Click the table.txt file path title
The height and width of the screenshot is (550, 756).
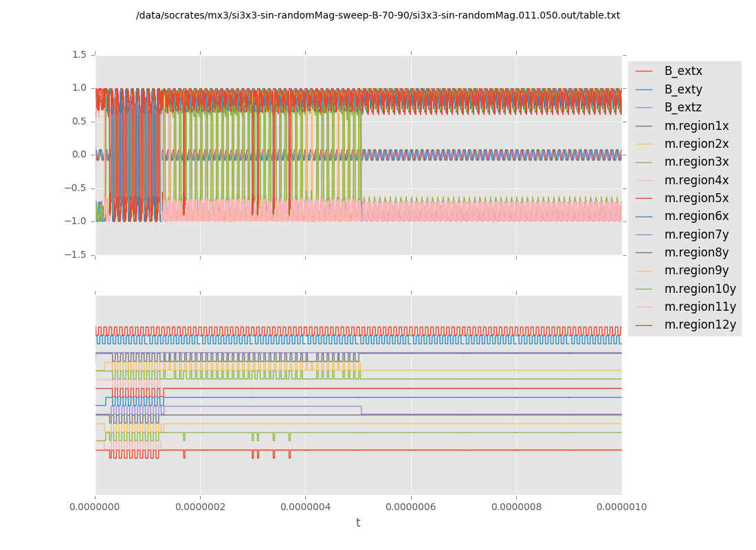pos(377,15)
